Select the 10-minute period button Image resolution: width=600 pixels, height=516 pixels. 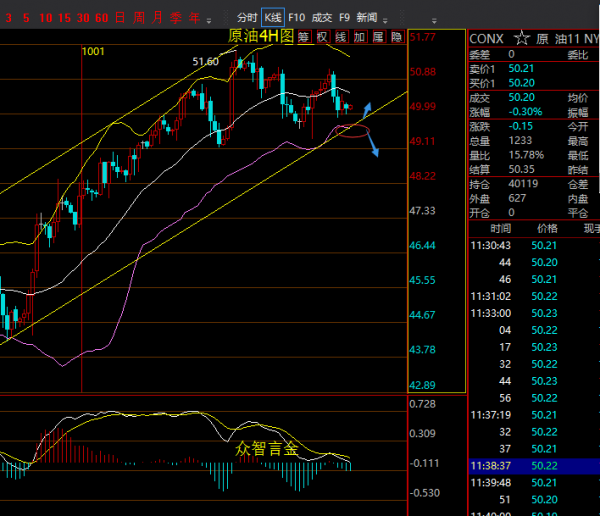46,18
